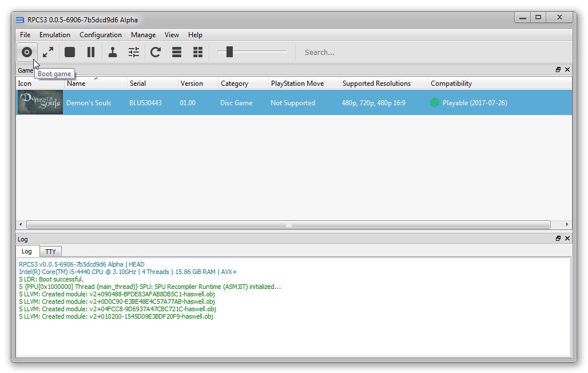Maximize the RPCS3 window
Viewport: 588px width, 373px height.
(538, 18)
